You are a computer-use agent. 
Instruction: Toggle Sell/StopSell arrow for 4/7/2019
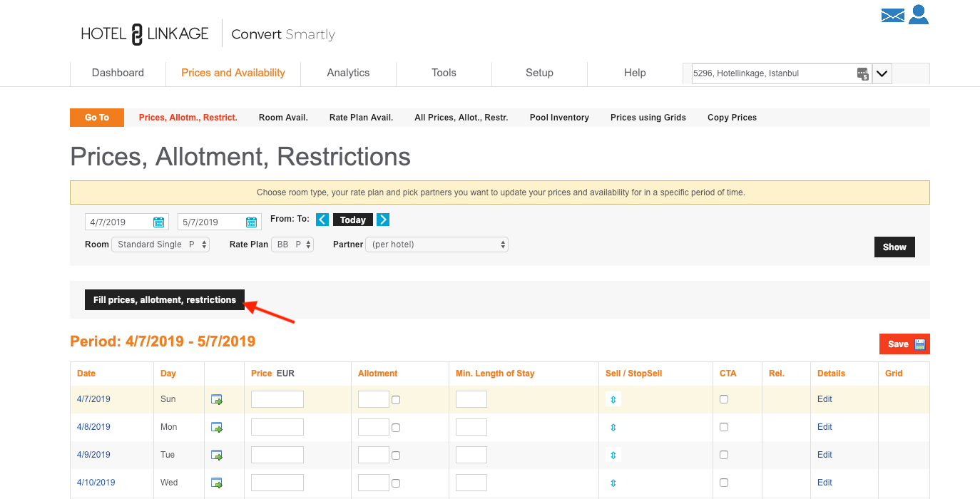tap(613, 399)
